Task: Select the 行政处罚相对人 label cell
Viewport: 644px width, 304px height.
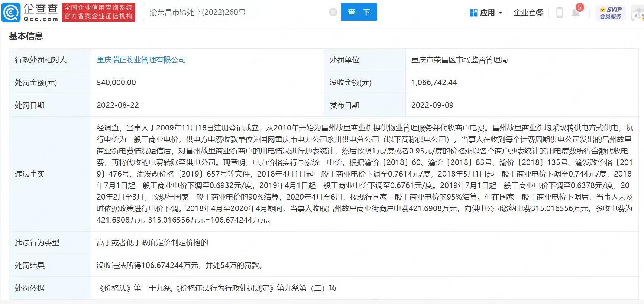Action: click(50, 60)
